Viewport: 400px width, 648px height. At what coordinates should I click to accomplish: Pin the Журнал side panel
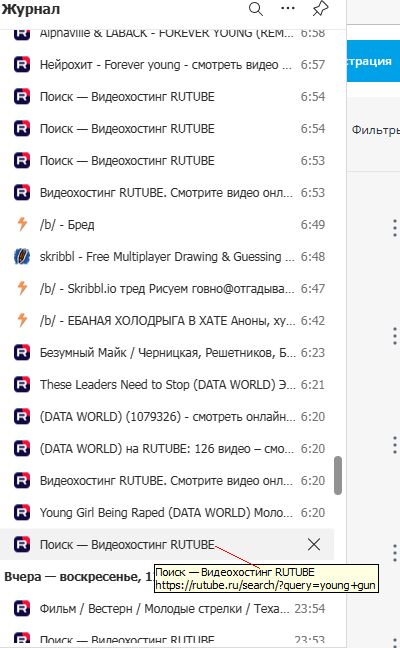pyautogui.click(x=320, y=9)
